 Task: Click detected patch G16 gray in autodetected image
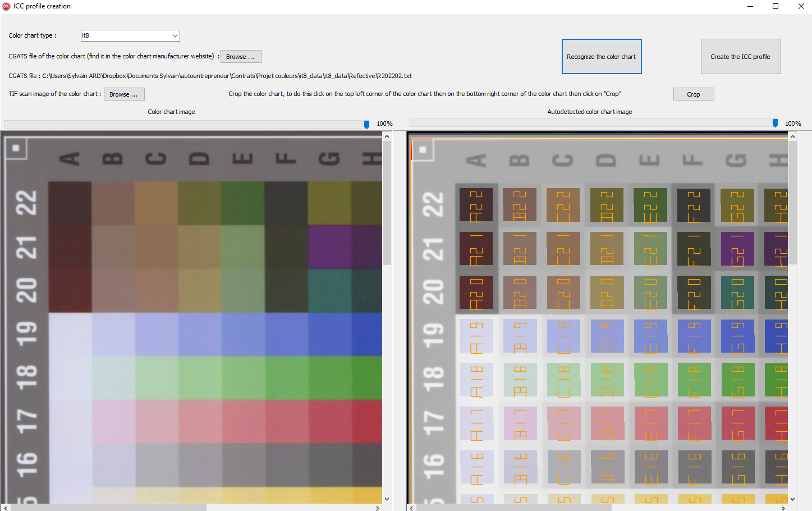[x=737, y=467]
